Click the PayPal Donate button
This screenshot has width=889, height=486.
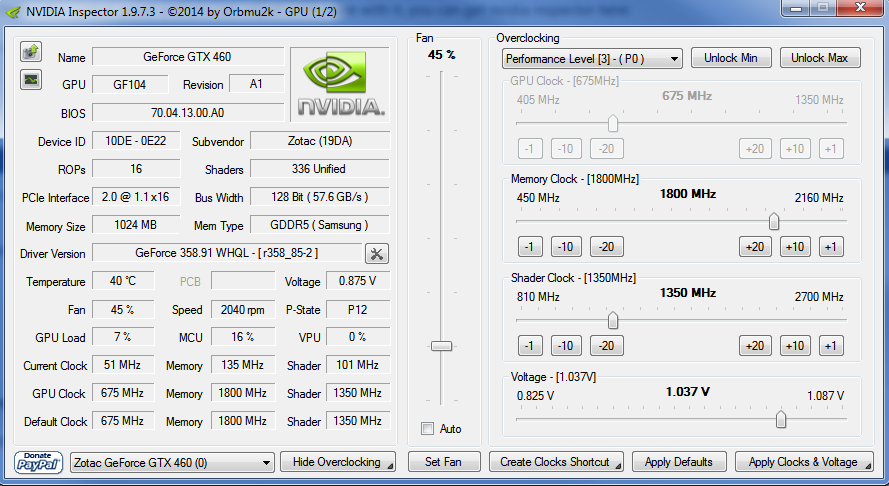(39, 462)
